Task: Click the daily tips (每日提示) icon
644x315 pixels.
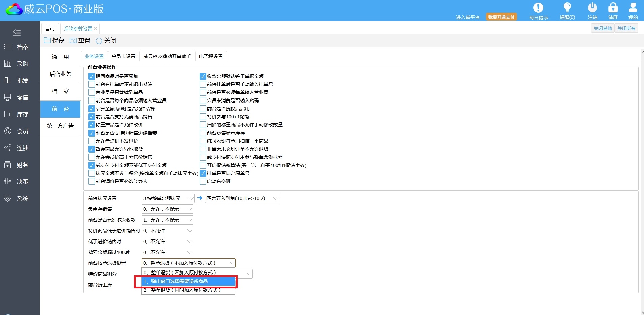Action: (538, 8)
